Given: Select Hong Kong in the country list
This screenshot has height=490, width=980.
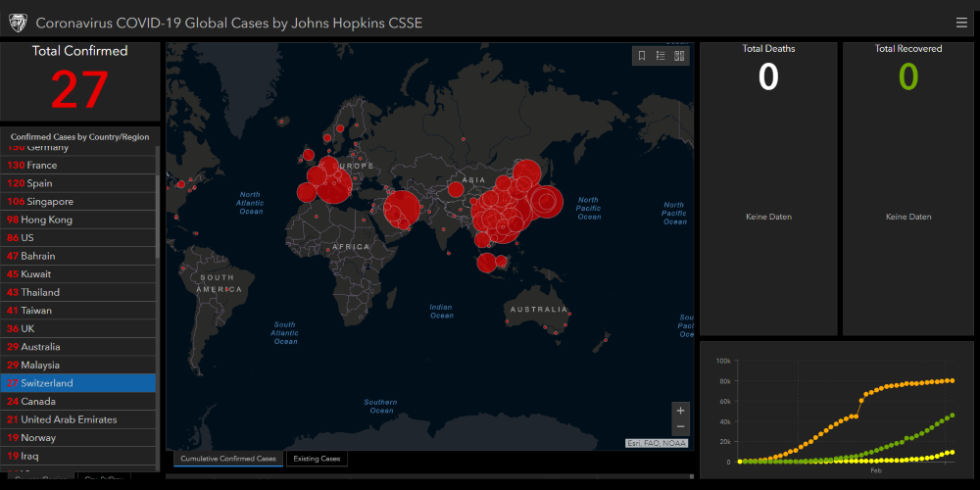Looking at the screenshot, I should (78, 220).
